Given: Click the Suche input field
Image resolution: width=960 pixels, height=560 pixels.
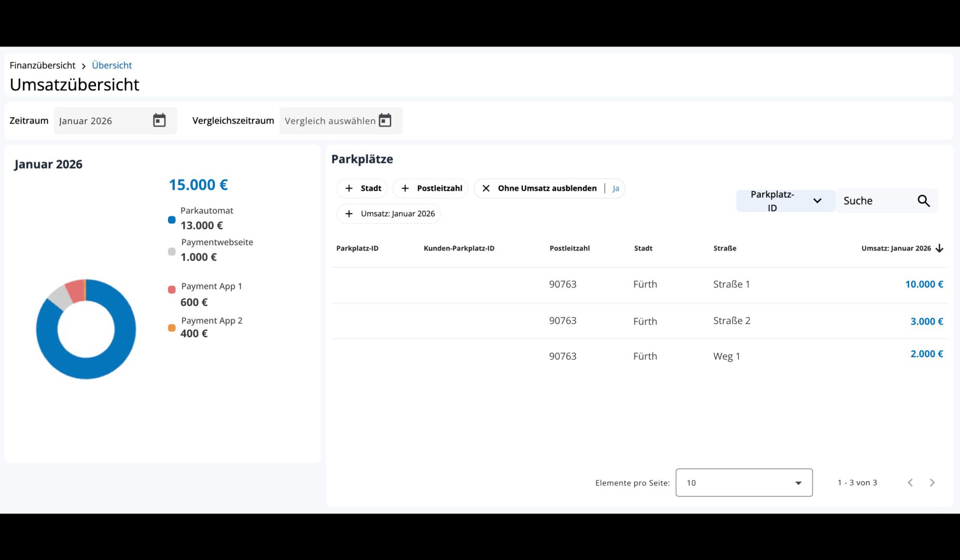Looking at the screenshot, I should [x=876, y=201].
